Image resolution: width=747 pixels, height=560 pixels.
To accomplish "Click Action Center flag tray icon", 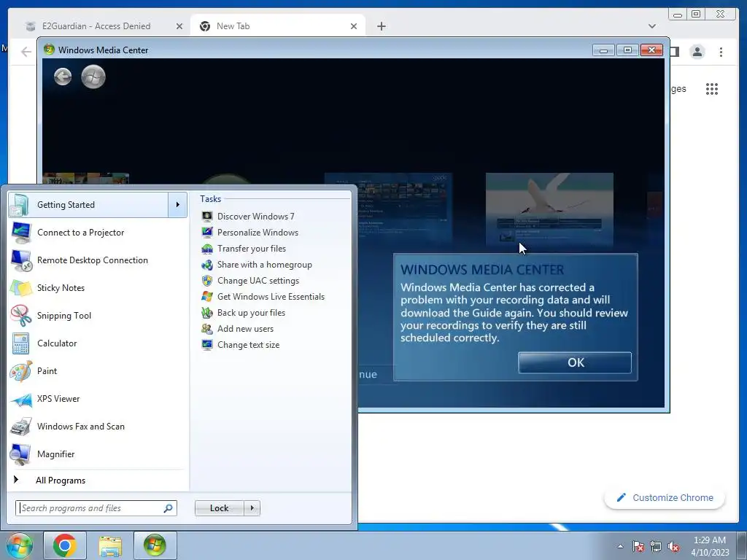I will (638, 546).
